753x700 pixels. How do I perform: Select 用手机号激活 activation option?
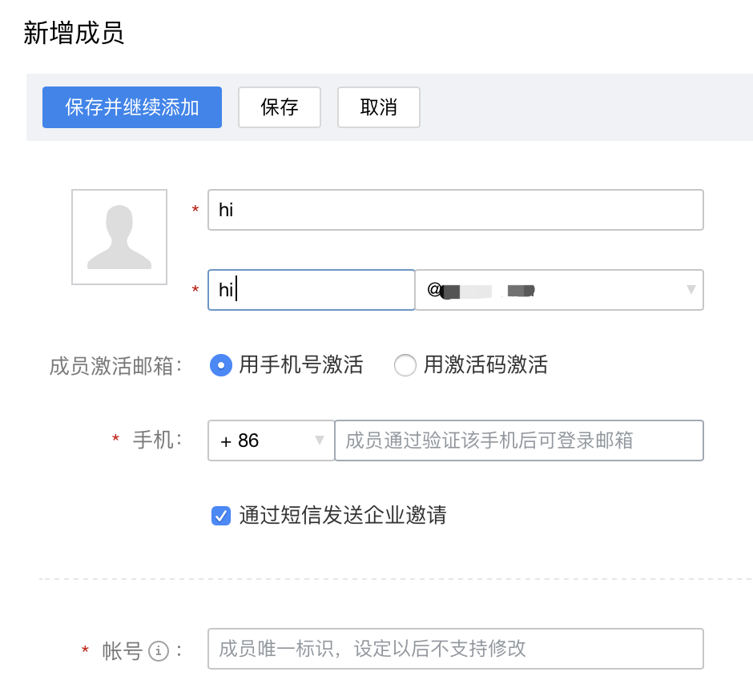pyautogui.click(x=221, y=365)
